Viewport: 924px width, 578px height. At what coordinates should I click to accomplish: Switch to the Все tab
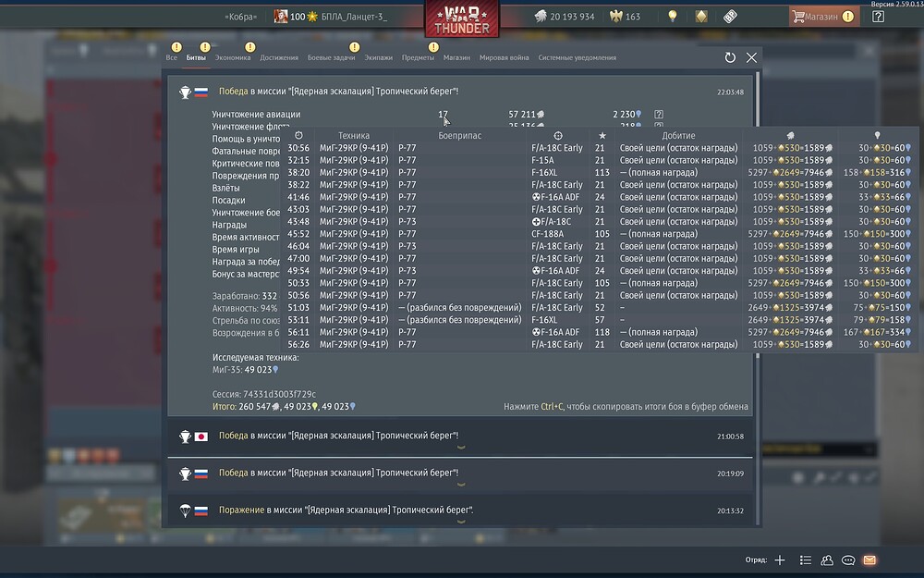pos(172,57)
